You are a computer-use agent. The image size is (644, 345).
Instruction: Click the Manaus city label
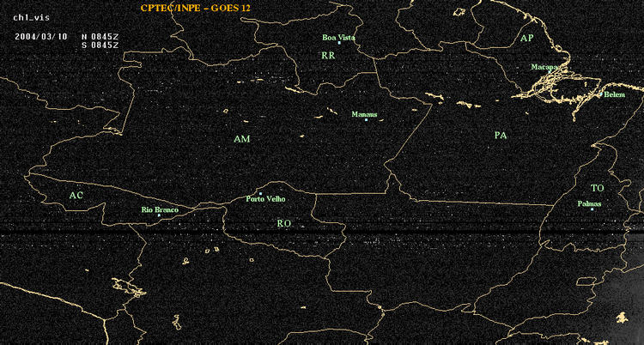click(364, 115)
